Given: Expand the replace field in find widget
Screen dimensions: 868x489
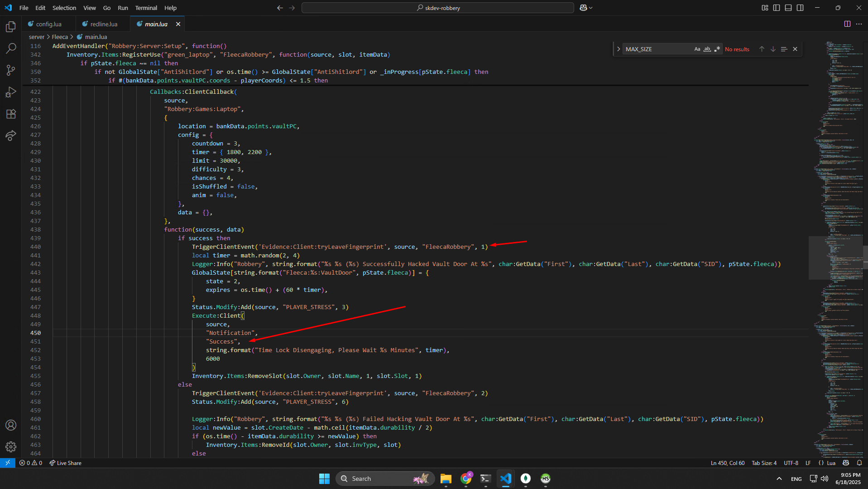Looking at the screenshot, I should [x=619, y=49].
